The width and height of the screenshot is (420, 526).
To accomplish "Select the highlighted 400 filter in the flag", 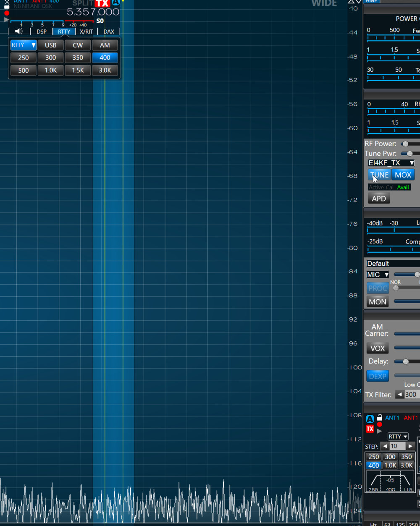I will (105, 58).
